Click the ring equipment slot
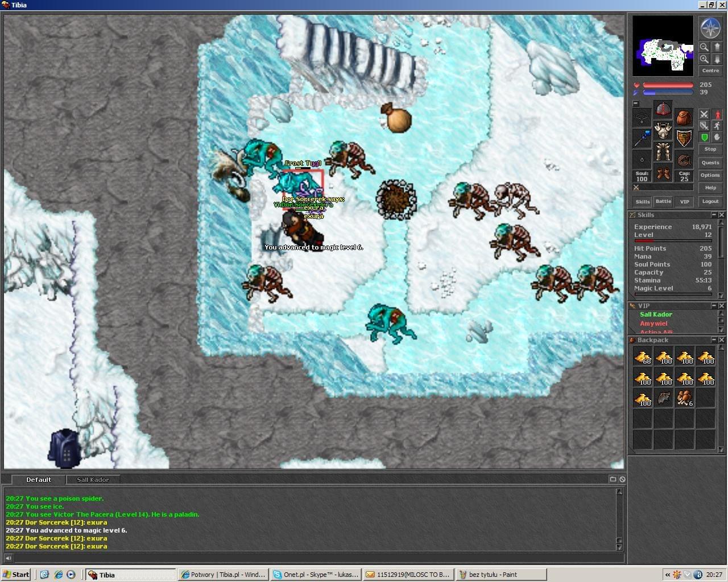The image size is (728, 582). coord(642,160)
